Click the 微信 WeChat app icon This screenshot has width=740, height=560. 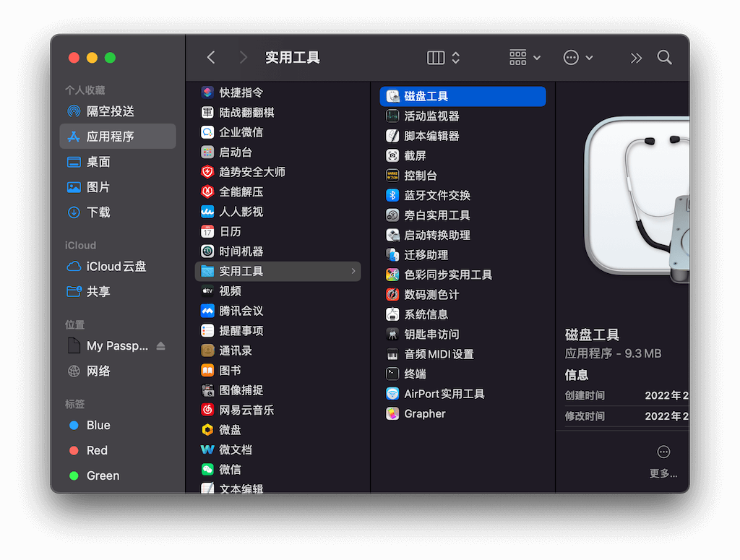[x=207, y=470]
